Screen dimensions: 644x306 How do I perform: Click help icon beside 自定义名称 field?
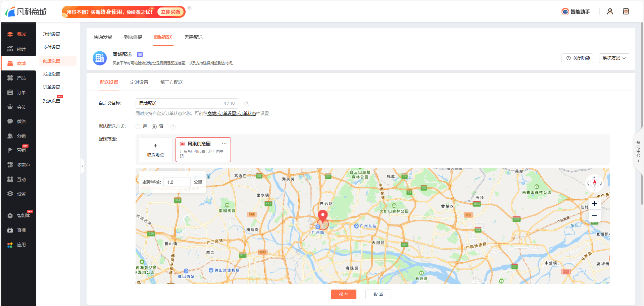click(247, 104)
